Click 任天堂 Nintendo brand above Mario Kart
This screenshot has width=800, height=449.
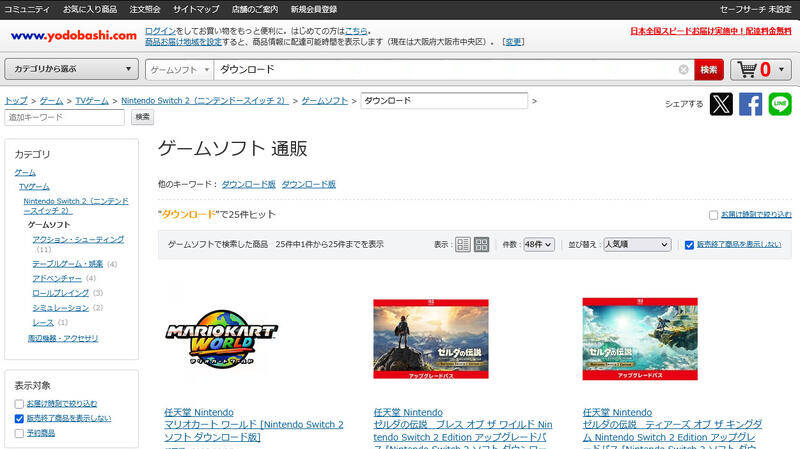point(199,412)
